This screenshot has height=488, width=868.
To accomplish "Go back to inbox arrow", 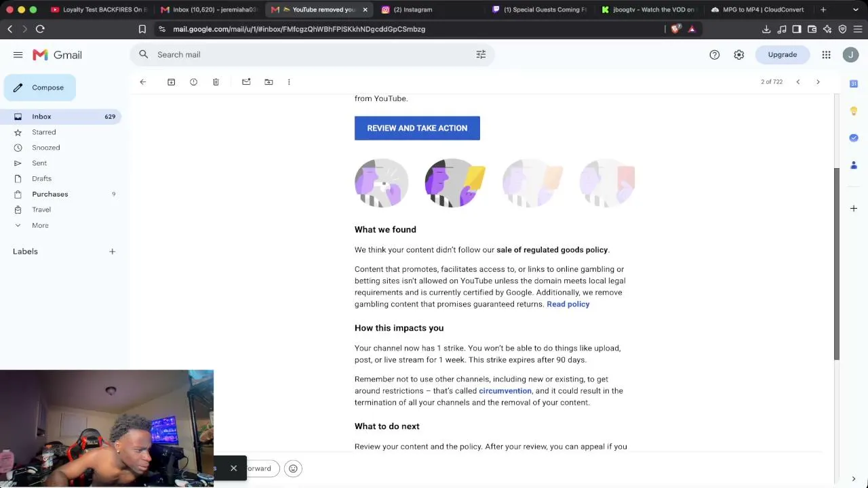I will (142, 82).
